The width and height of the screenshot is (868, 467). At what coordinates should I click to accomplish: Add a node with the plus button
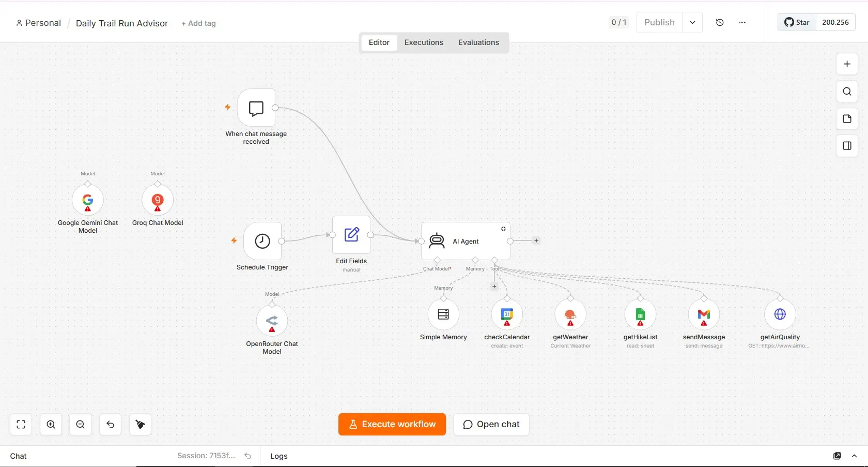847,64
